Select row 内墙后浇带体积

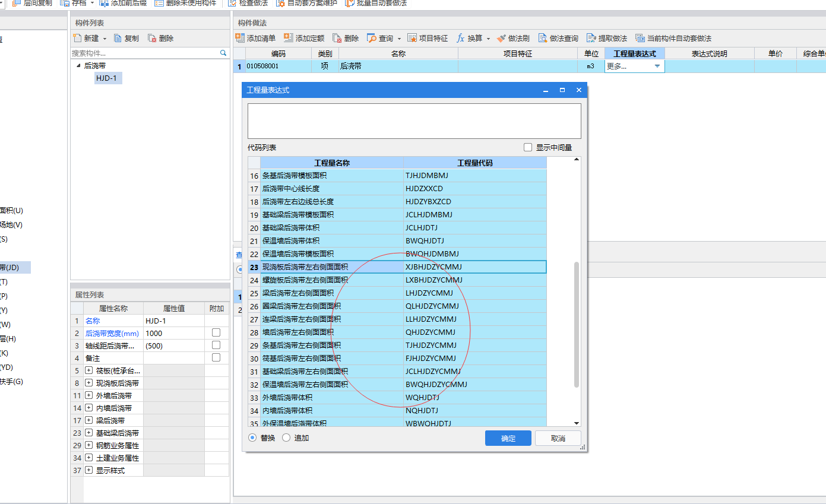click(397, 411)
